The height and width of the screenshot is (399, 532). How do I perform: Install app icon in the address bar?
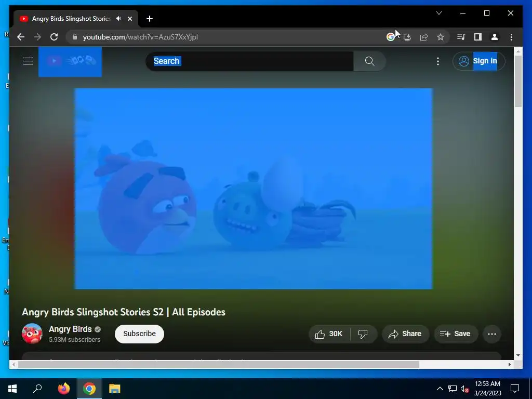tap(407, 37)
